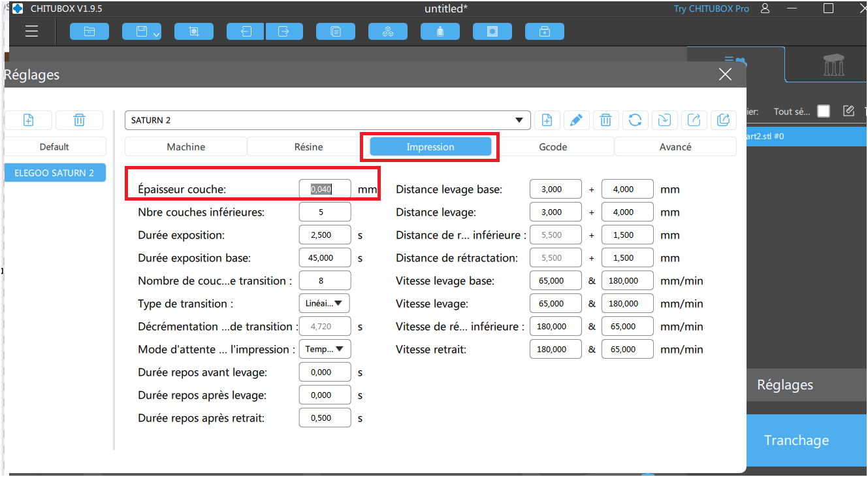
Task: Open the Type de transition dropdown
Action: point(325,304)
